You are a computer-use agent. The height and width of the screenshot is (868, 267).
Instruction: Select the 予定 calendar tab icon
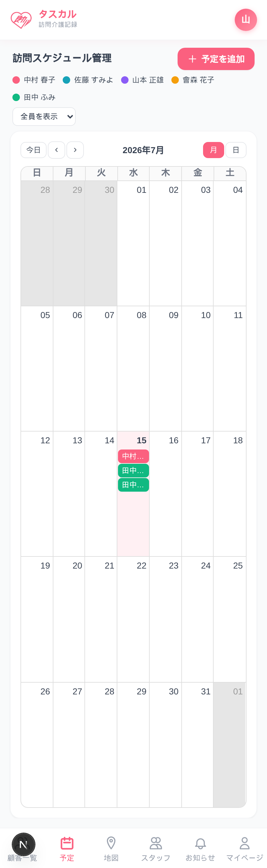click(x=67, y=844)
